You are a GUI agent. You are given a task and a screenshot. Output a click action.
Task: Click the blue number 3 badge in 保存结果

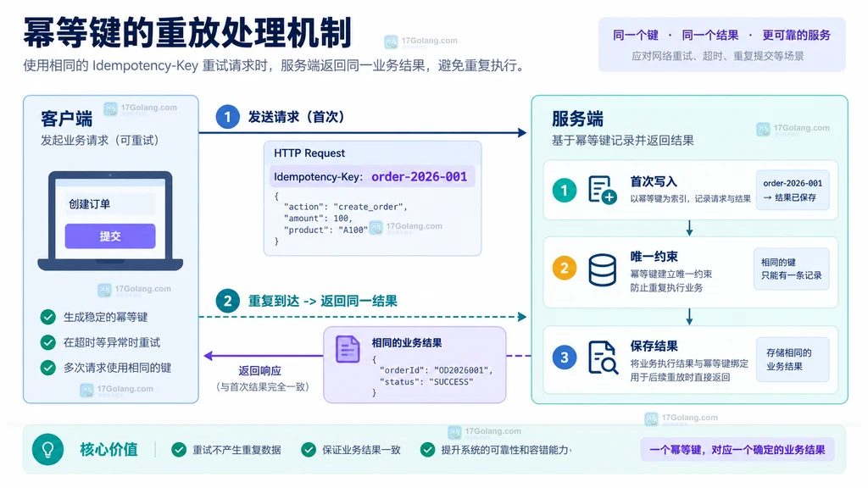point(565,358)
